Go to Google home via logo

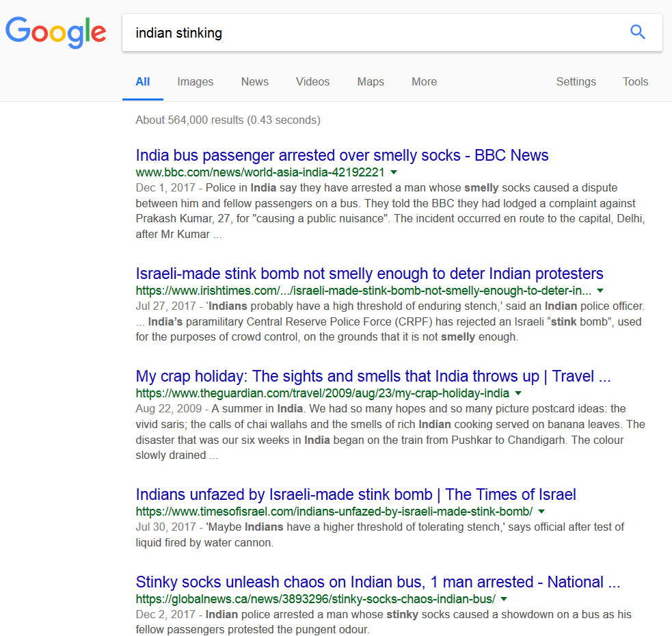pyautogui.click(x=55, y=33)
